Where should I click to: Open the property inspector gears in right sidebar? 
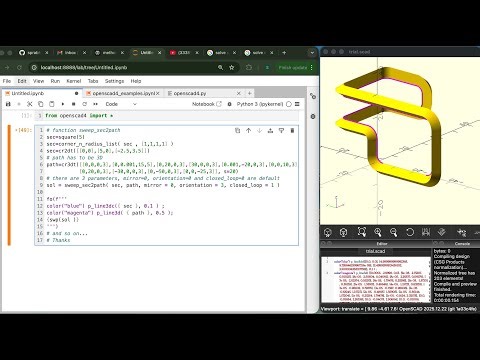[313, 96]
